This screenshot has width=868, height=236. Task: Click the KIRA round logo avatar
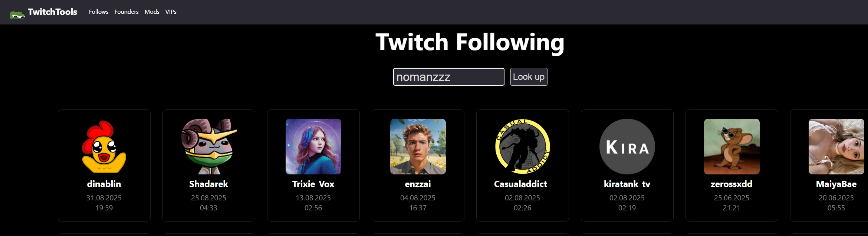pyautogui.click(x=627, y=147)
